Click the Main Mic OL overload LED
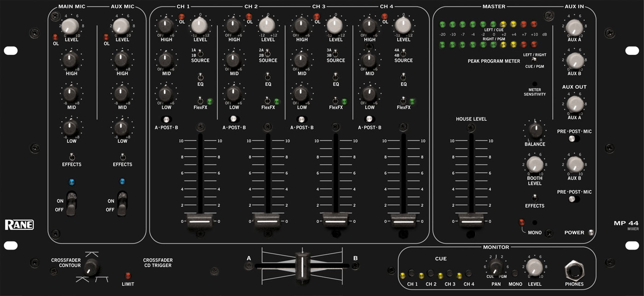This screenshot has width=644, height=296. [x=55, y=37]
